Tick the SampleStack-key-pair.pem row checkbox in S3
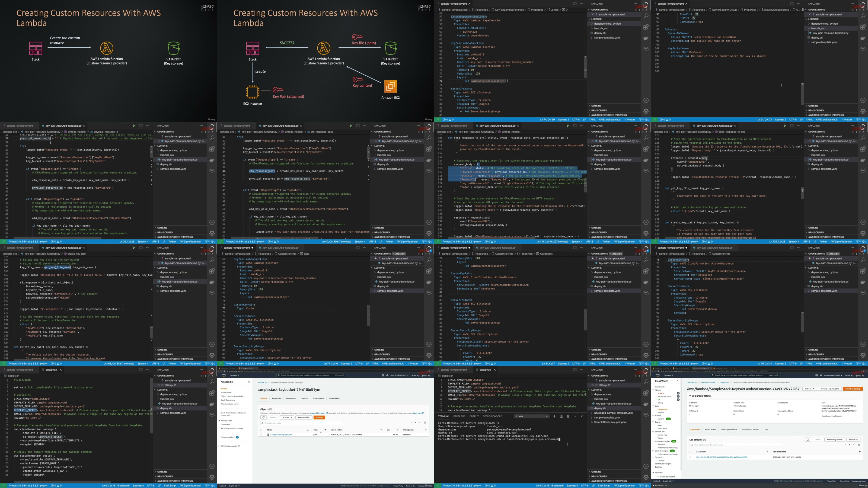868x488 pixels. point(261,435)
